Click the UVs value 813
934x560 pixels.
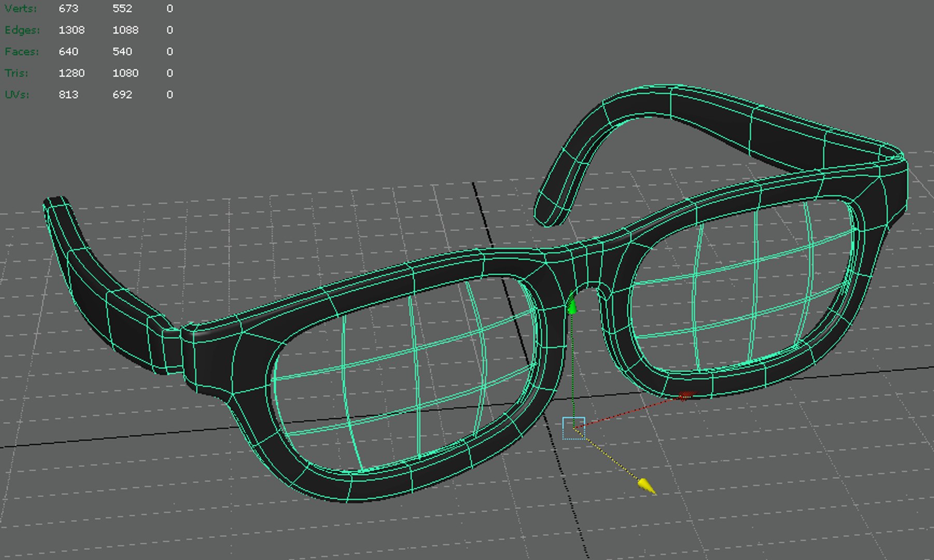point(68,95)
